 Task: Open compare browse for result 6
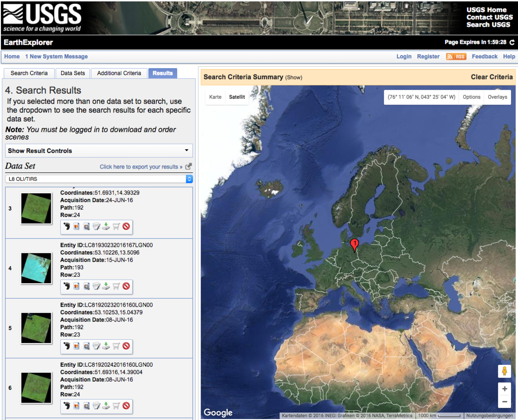(x=86, y=406)
